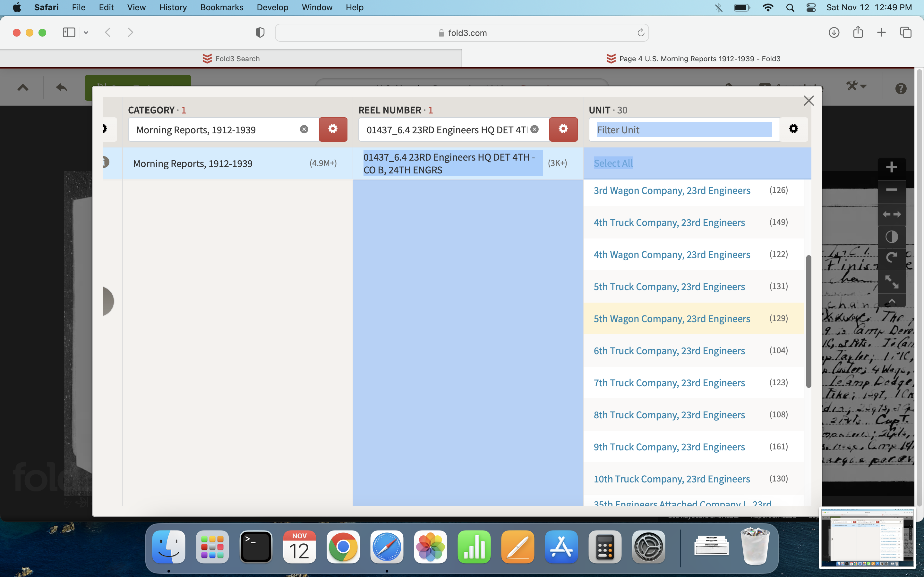Open the tools wrench dropdown
Screen dimensions: 924x577
pos(856,87)
